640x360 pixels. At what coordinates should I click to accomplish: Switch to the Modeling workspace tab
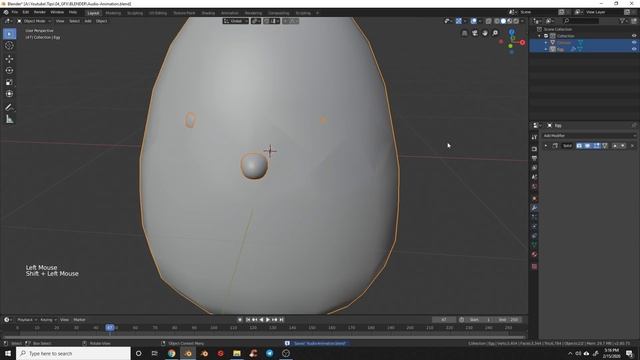click(x=113, y=13)
